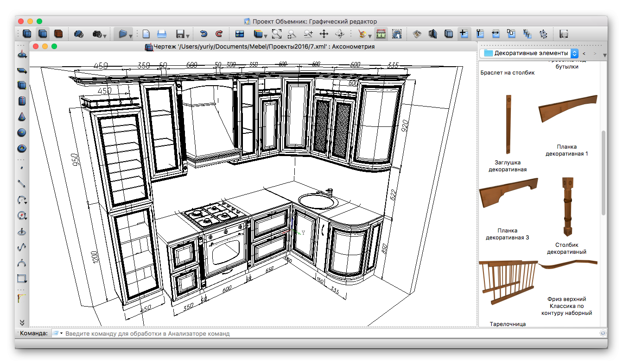Toggle textured brown cube view mode
623x364 pixels.
pos(58,34)
